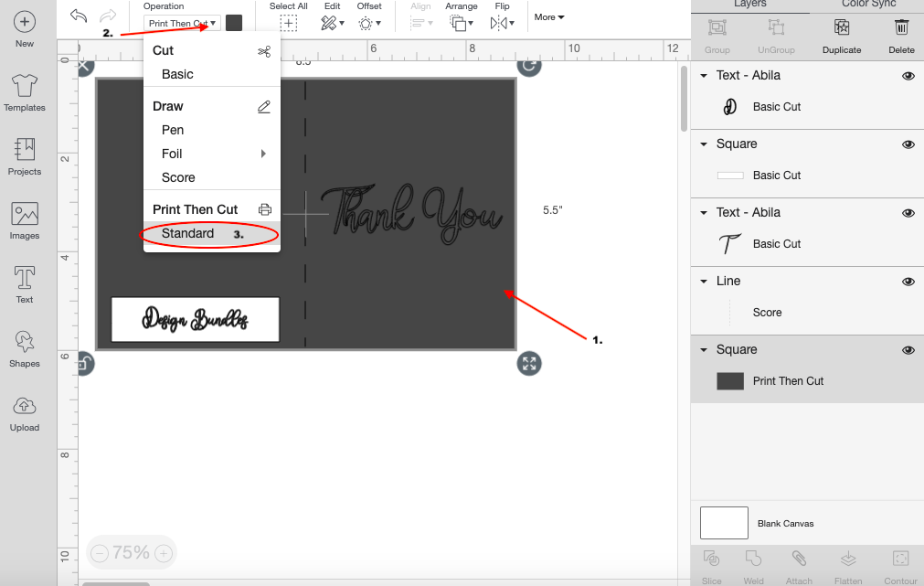924x586 pixels.
Task: Hide the white Square layer
Action: 908,144
